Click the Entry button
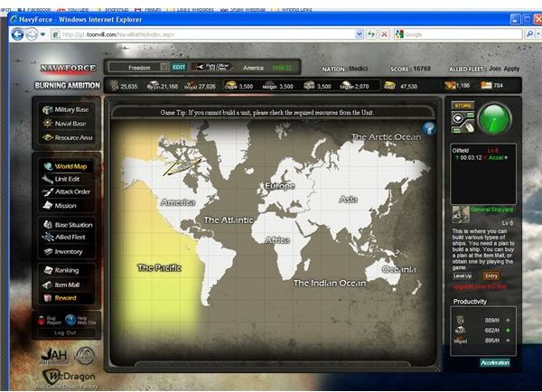The image size is (542, 392). tap(491, 275)
